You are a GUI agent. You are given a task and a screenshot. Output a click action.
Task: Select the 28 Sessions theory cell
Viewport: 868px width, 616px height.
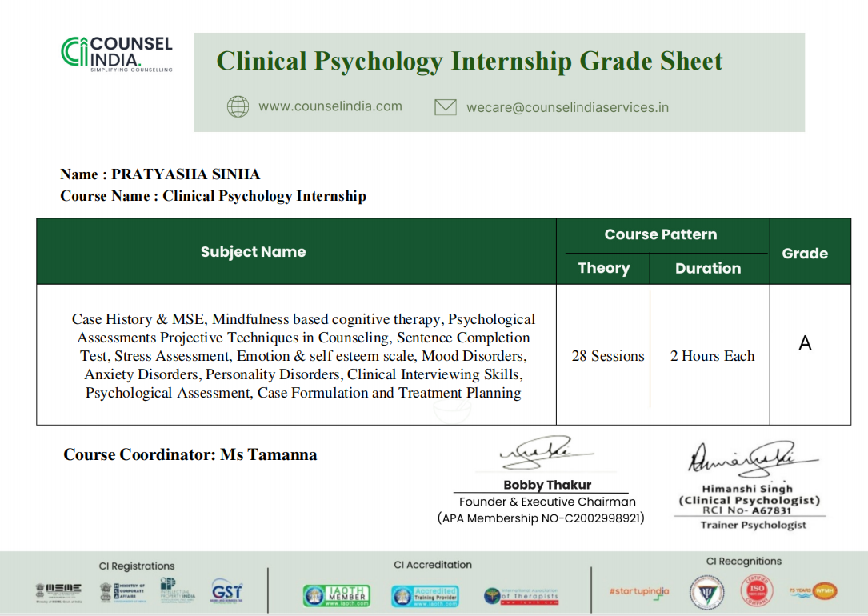point(607,356)
